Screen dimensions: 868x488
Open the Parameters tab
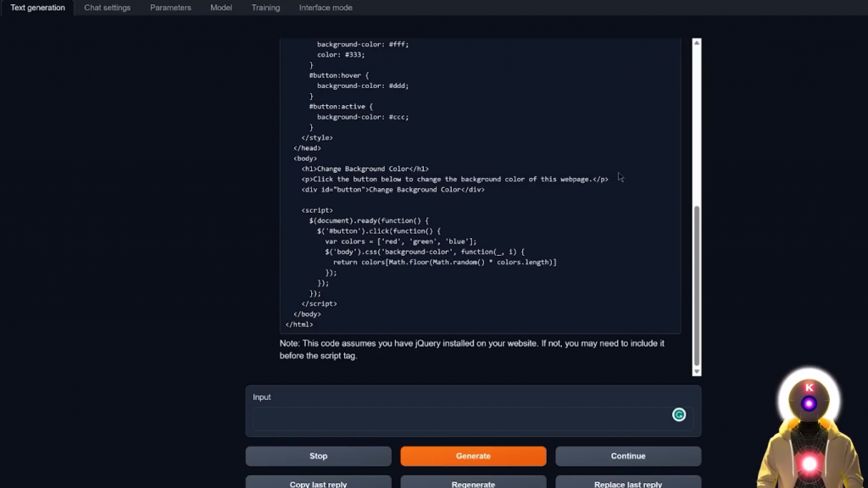point(170,8)
